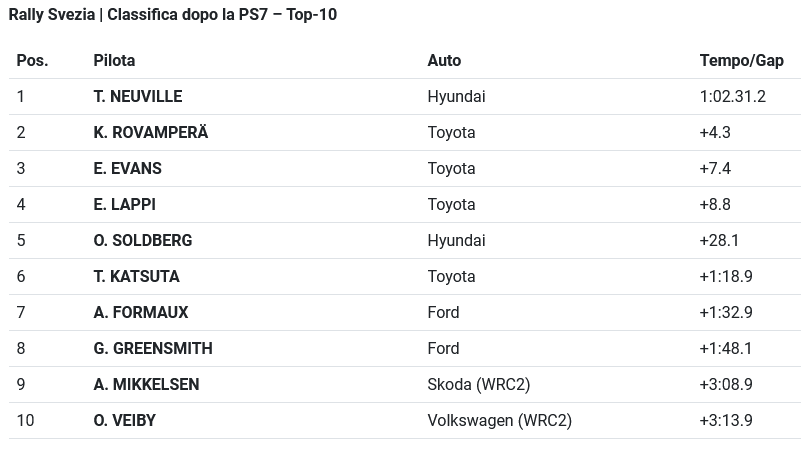The width and height of the screenshot is (801, 452).
Task: Click on E. EVANS in the table
Action: pyautogui.click(x=128, y=169)
